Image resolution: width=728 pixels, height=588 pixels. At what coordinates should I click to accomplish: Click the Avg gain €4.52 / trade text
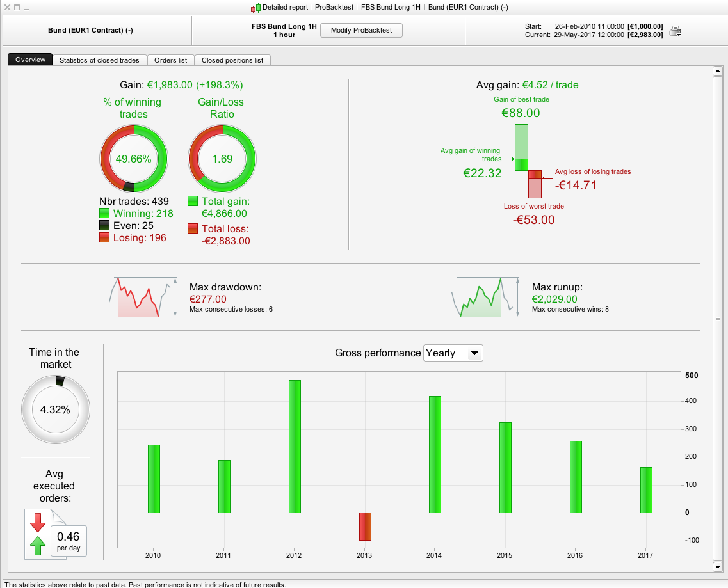pos(528,85)
